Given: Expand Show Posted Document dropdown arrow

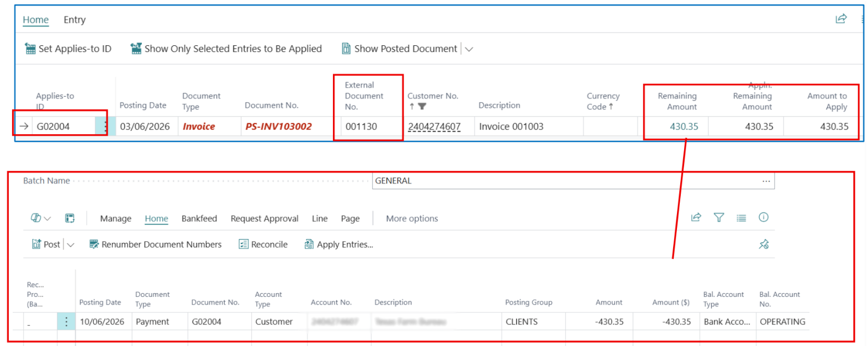Looking at the screenshot, I should tap(469, 49).
